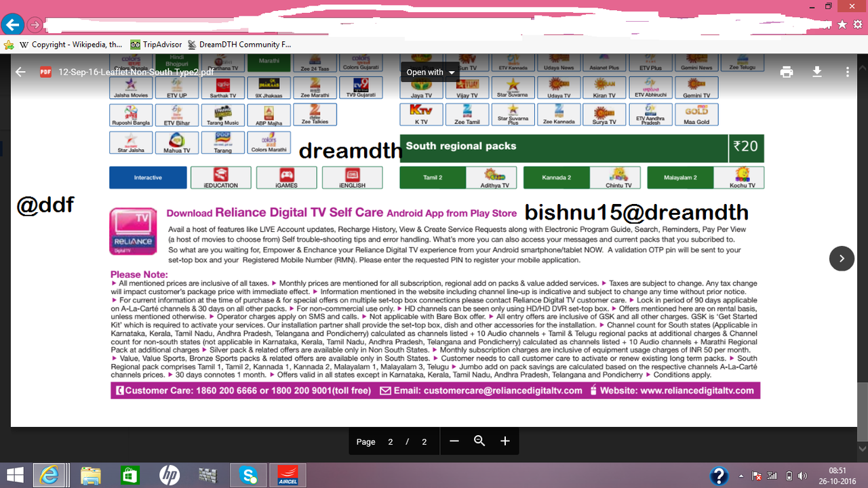Viewport: 868px width, 488px height.
Task: Click the blue Interactive tile
Action: tap(148, 178)
